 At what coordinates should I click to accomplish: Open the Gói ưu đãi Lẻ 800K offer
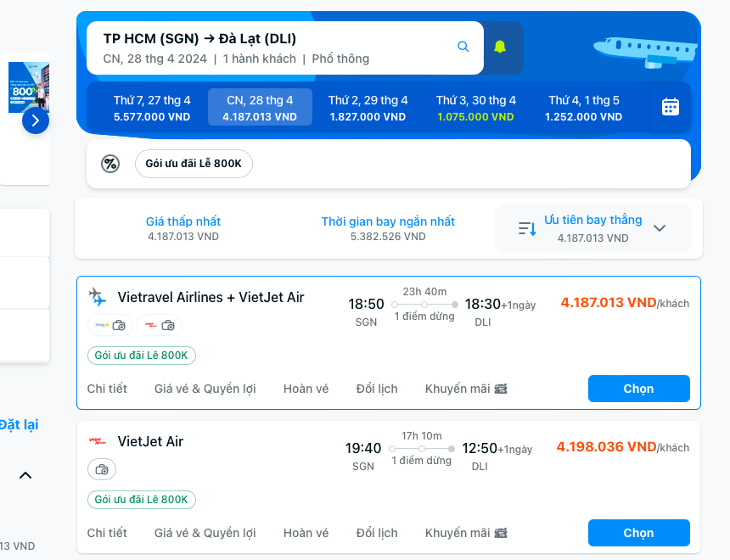click(x=194, y=163)
